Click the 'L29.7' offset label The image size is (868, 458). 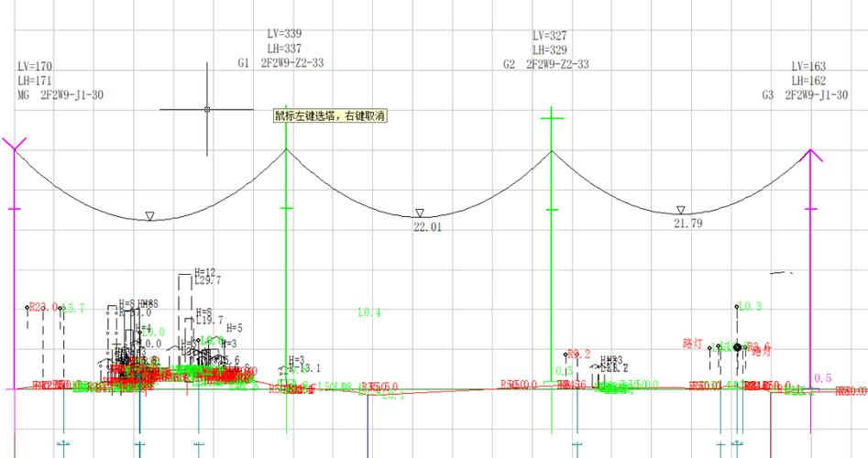click(207, 281)
